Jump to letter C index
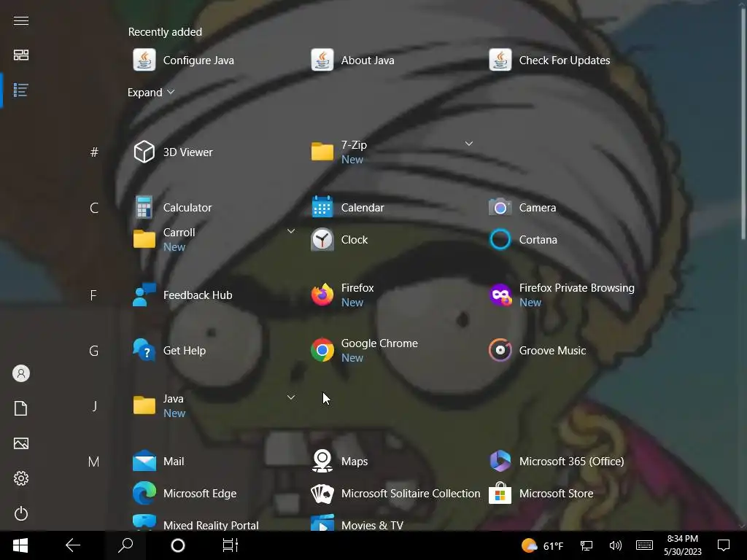This screenshot has height=560, width=747. [94, 208]
